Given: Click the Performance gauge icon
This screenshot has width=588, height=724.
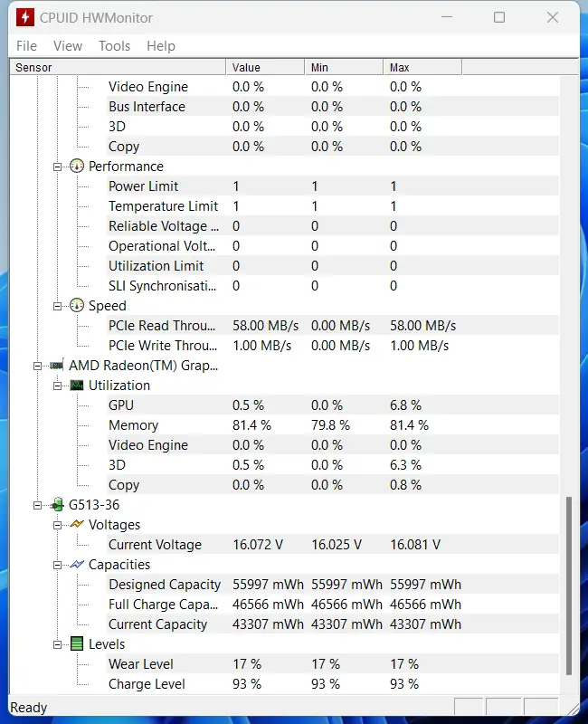Looking at the screenshot, I should click(77, 167).
